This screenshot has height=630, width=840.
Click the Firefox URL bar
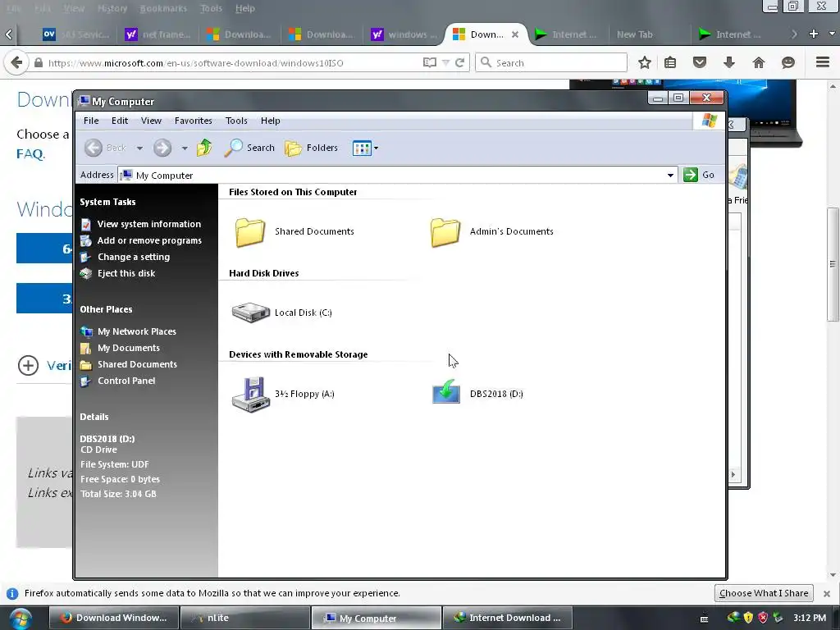pyautogui.click(x=233, y=62)
